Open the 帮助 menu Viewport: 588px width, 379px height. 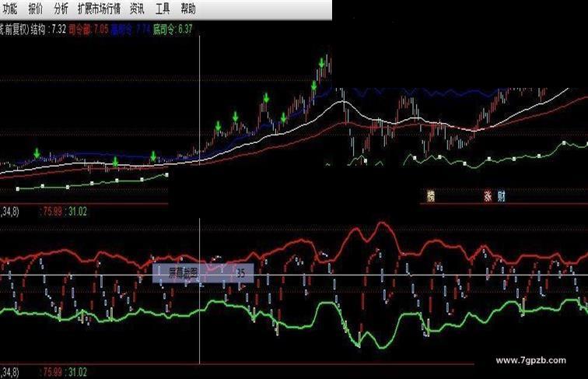click(x=188, y=9)
